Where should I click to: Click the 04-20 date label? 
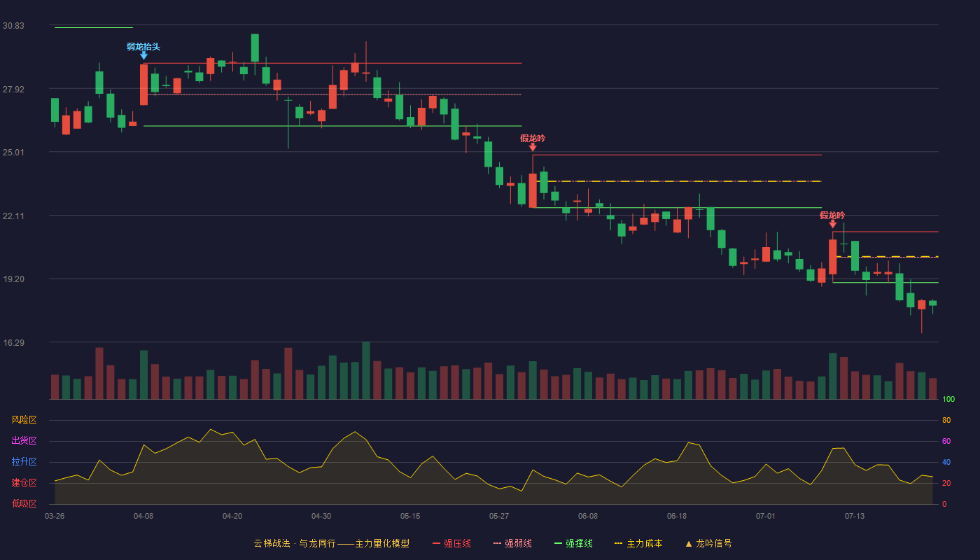[x=232, y=516]
